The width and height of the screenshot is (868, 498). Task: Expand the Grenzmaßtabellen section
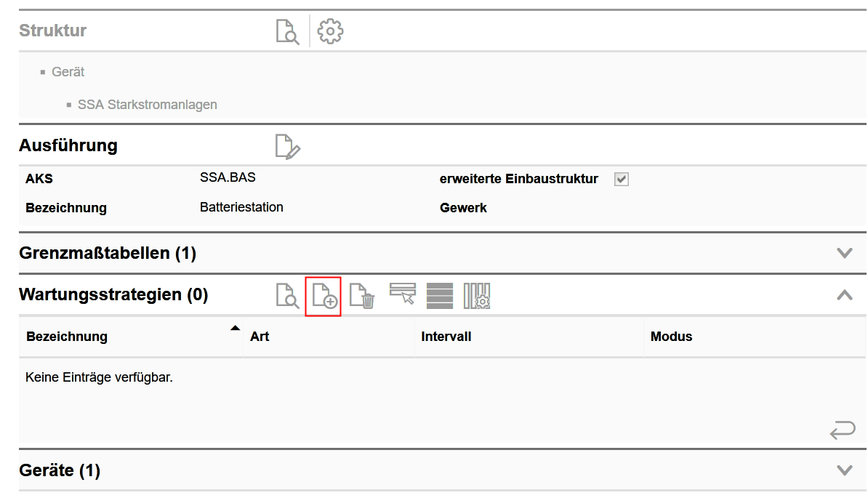coord(844,253)
